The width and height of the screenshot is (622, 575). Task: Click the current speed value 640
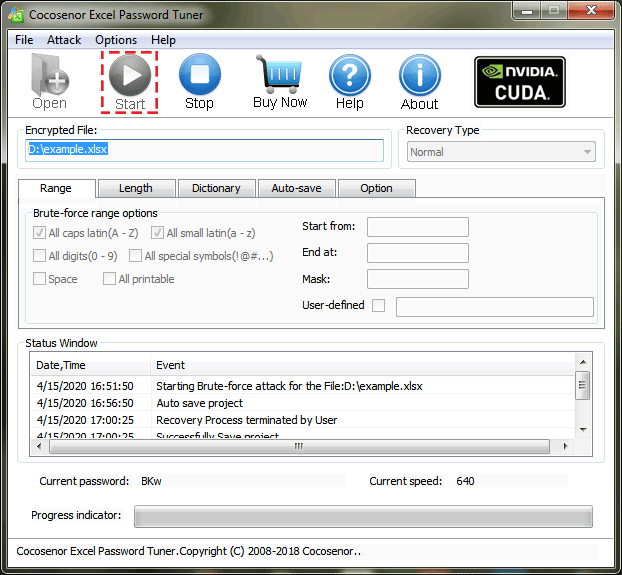[x=465, y=481]
